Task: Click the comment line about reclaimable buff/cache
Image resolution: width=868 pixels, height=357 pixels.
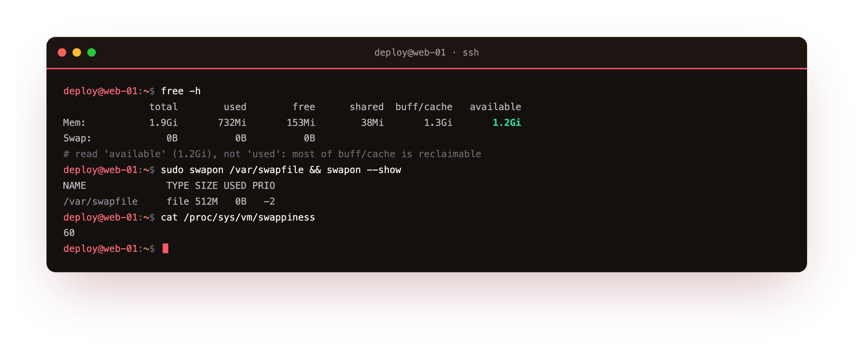Action: tap(272, 154)
